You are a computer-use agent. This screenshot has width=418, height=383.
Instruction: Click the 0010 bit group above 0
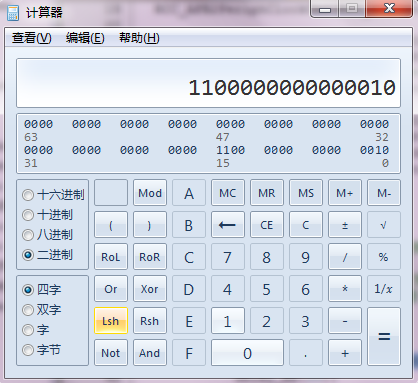(374, 150)
